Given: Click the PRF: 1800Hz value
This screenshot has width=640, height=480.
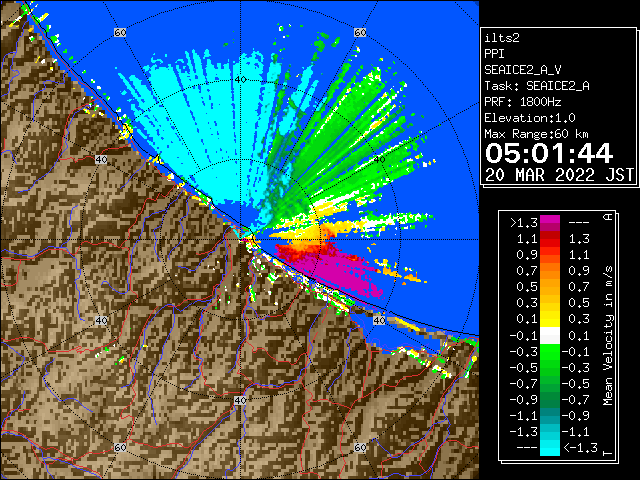Looking at the screenshot, I should tap(522, 102).
